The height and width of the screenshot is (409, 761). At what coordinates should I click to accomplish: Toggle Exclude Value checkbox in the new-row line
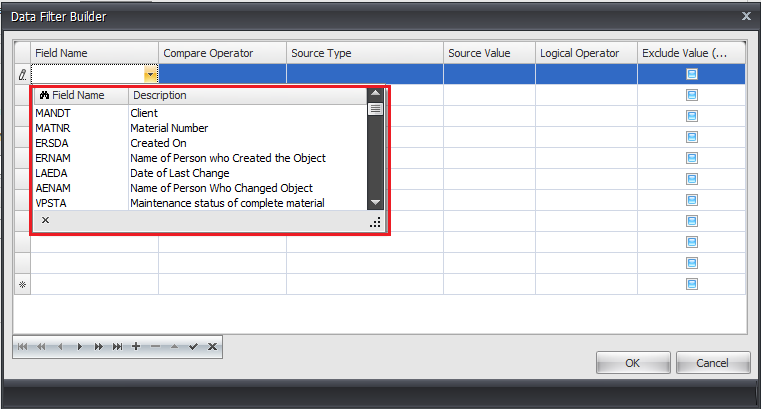[691, 284]
